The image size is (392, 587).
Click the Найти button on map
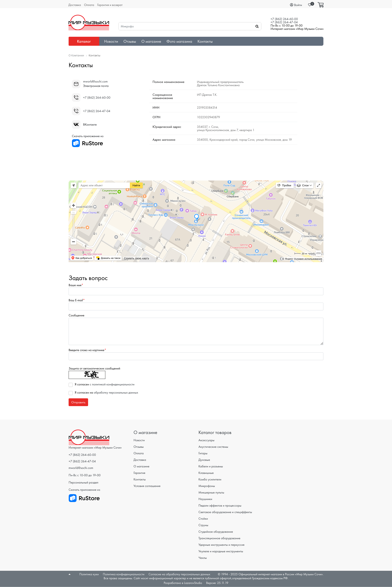tap(136, 185)
